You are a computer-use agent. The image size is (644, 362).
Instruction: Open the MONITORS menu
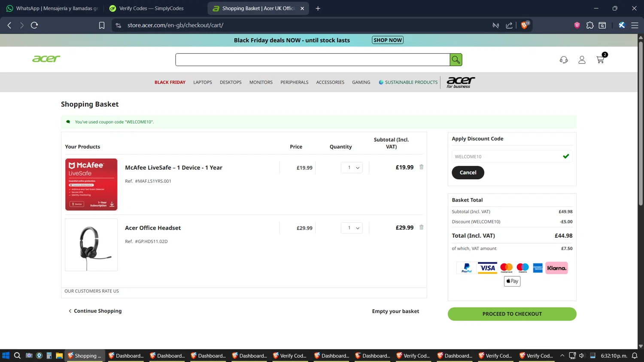[x=261, y=82]
